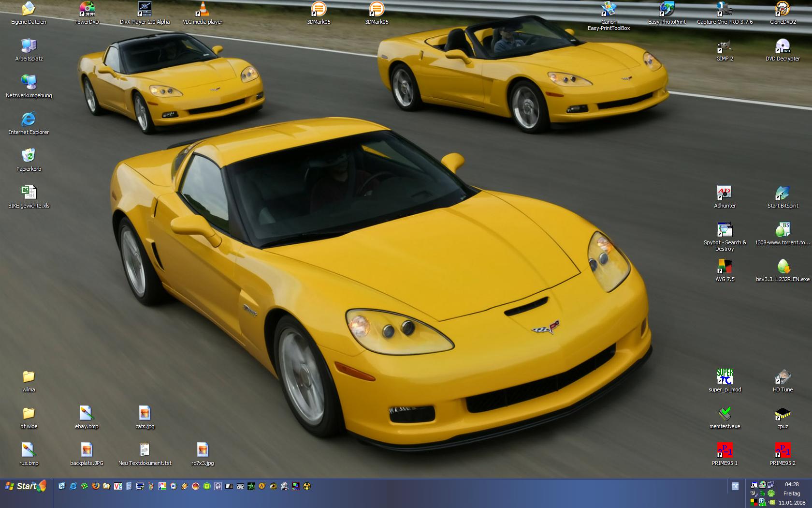Open the NVIDIA tray icon
The image size is (812, 508).
(x=771, y=503)
